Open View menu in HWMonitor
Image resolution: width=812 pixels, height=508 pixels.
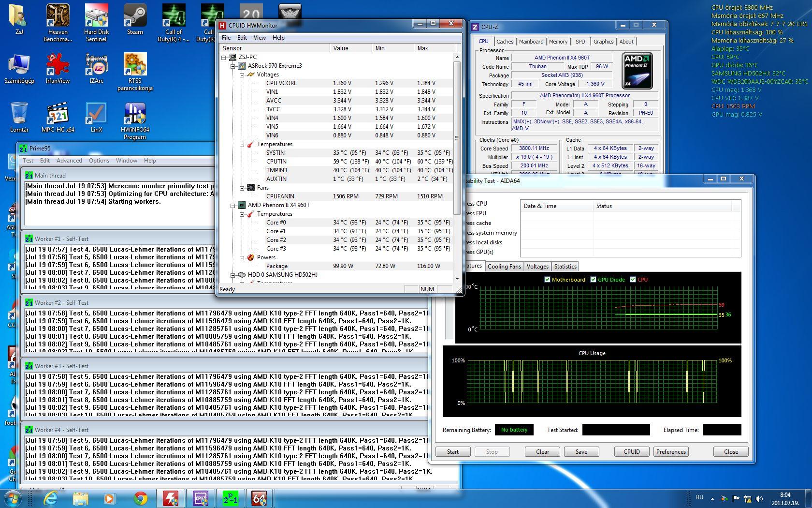(260, 38)
